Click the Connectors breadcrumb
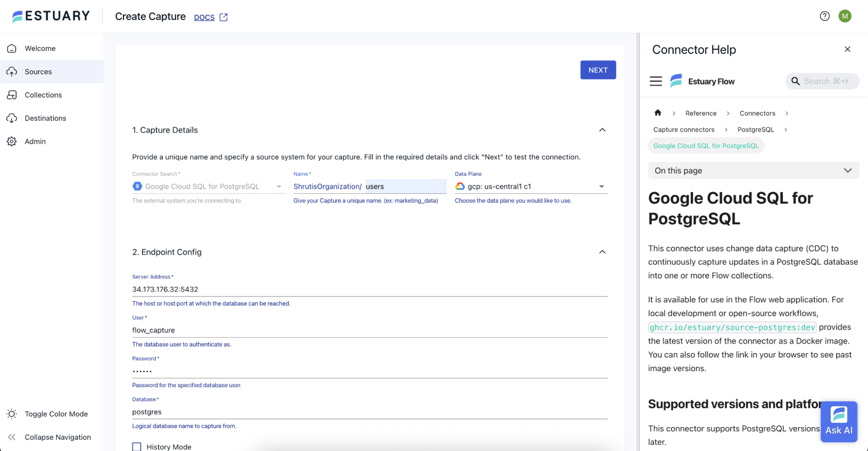 (757, 113)
